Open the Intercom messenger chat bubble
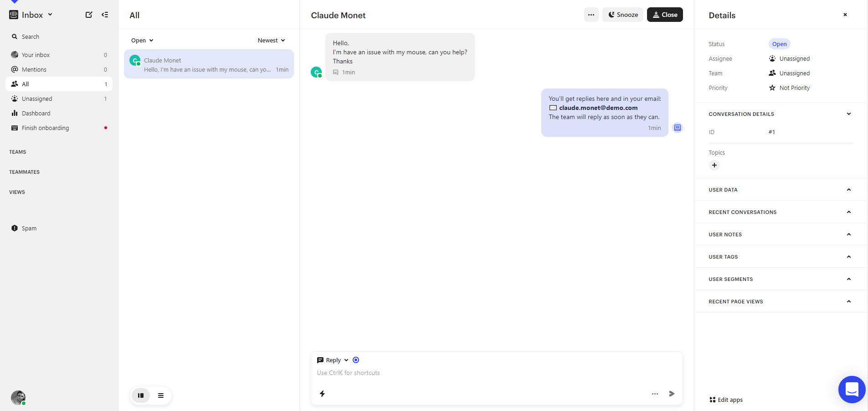The width and height of the screenshot is (868, 411). pos(851,389)
